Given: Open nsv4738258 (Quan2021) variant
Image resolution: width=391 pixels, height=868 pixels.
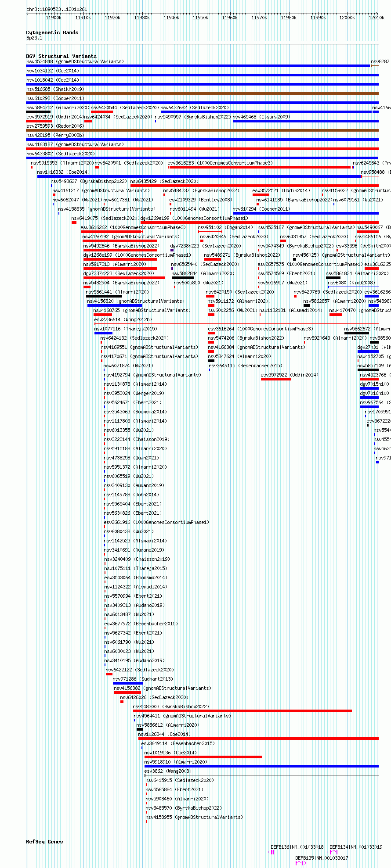Looking at the screenshot, I should [131, 458].
